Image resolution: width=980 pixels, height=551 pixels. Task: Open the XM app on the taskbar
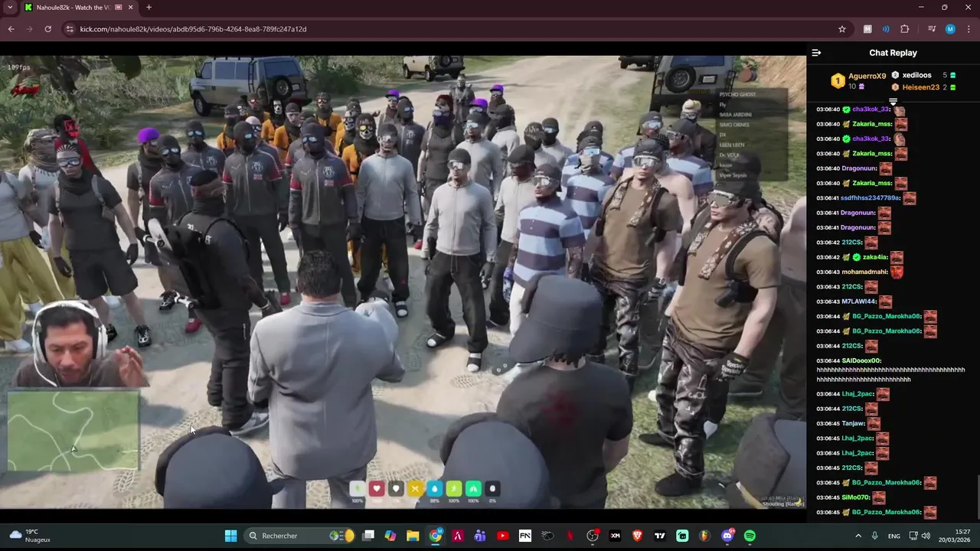point(615,536)
